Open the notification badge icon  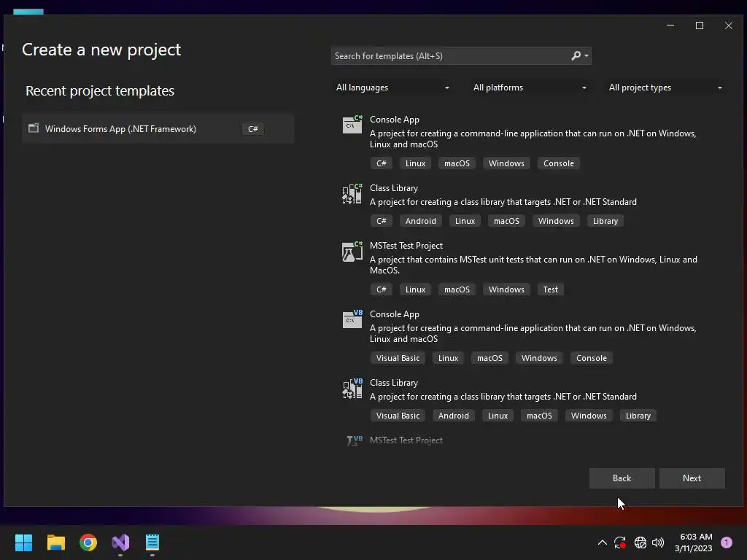[x=727, y=542]
